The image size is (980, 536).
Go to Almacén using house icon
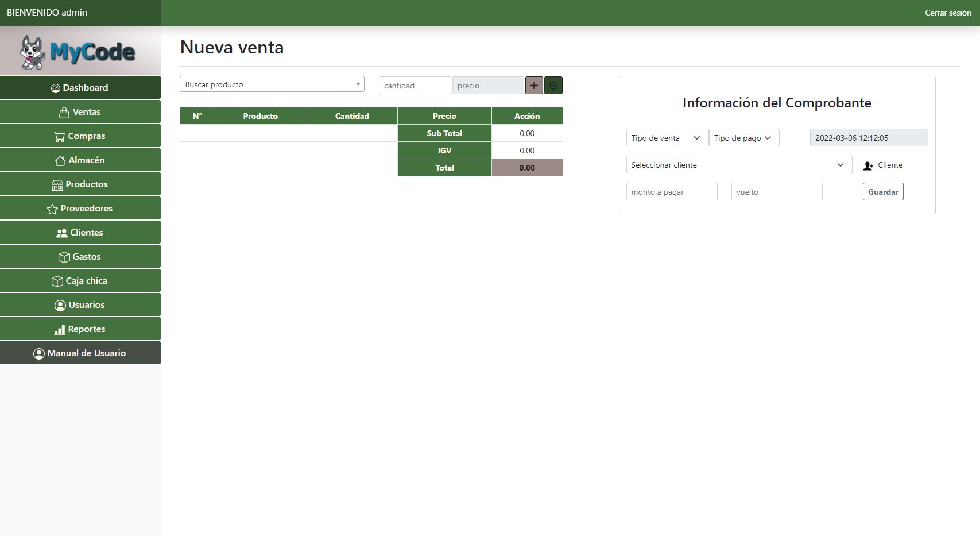[x=60, y=161]
